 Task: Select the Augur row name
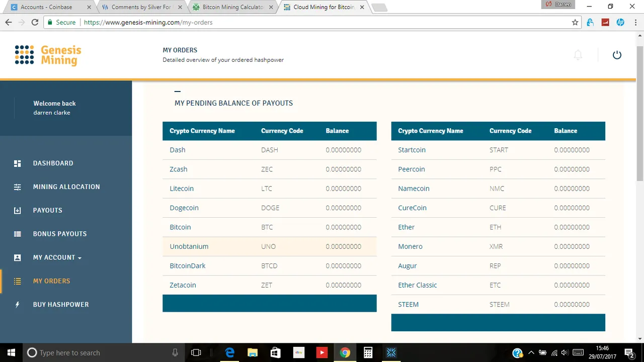[408, 266]
